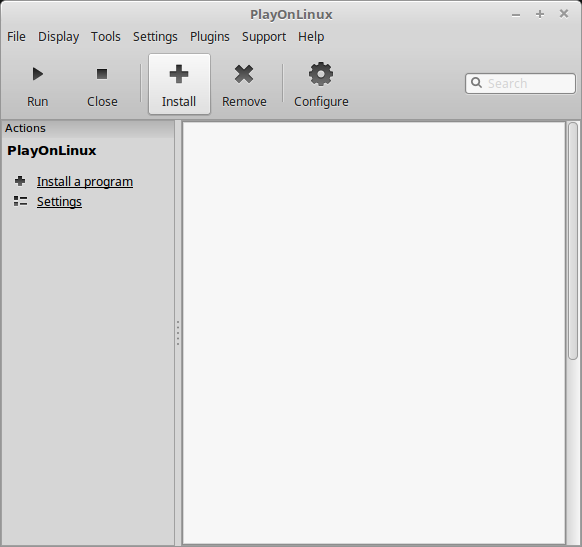This screenshot has height=547, width=582.
Task: Click the vertical scrollbar of program list
Action: pyautogui.click(x=573, y=333)
